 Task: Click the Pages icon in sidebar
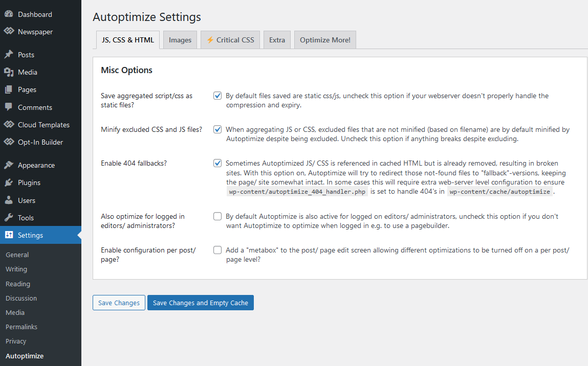pos(9,89)
